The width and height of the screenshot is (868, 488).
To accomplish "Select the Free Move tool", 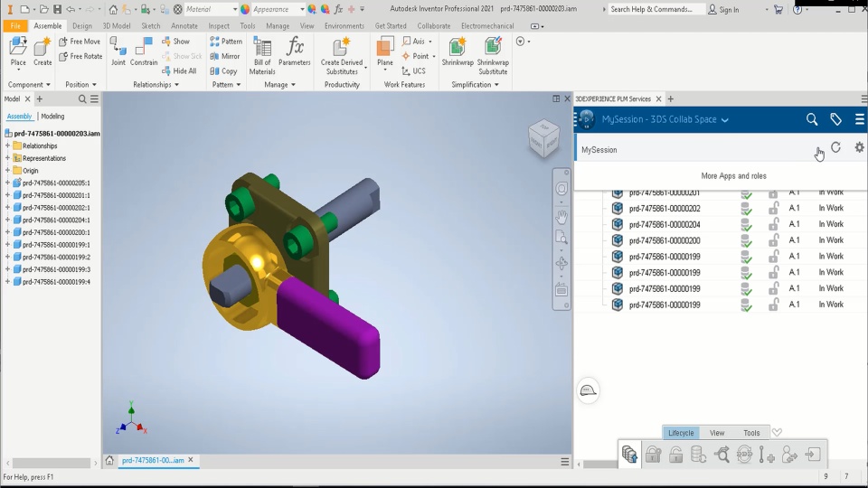I will (80, 42).
